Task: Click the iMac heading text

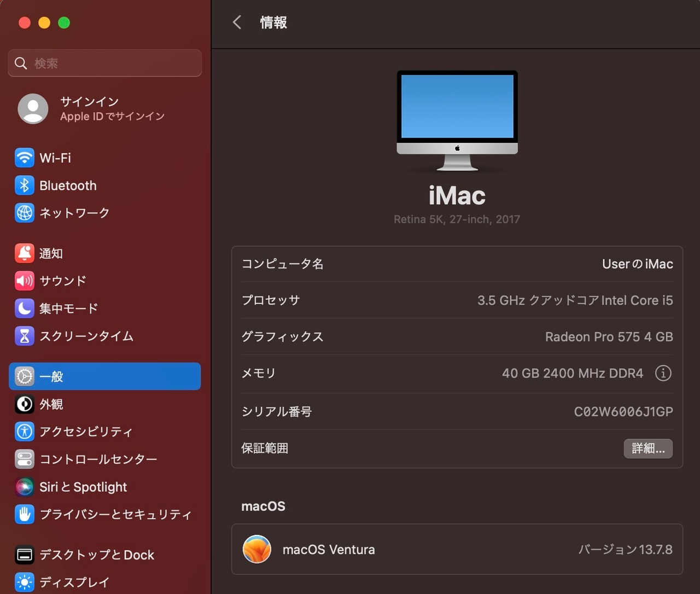Action: coord(457,196)
